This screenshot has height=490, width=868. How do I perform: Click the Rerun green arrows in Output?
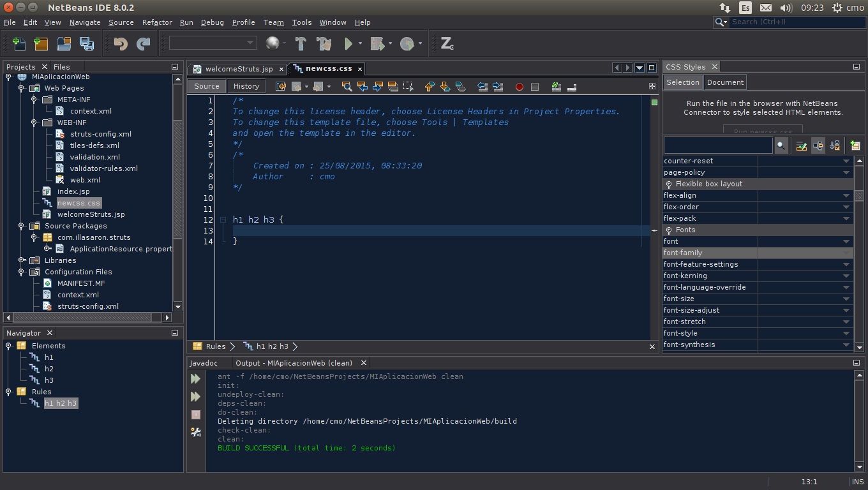point(196,378)
